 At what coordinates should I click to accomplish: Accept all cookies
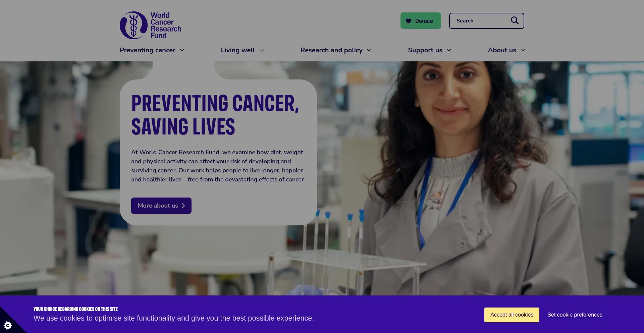point(512,315)
